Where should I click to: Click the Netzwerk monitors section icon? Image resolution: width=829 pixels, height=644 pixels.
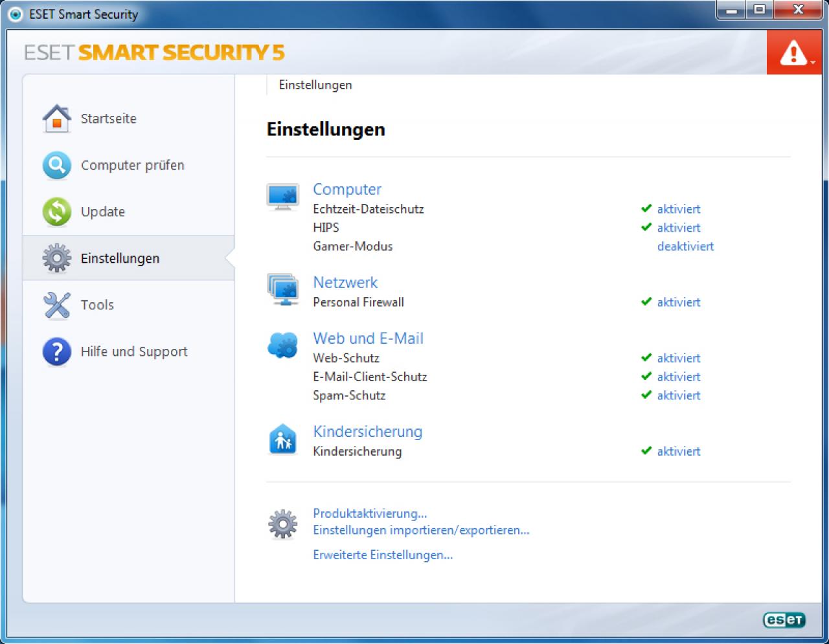283,290
